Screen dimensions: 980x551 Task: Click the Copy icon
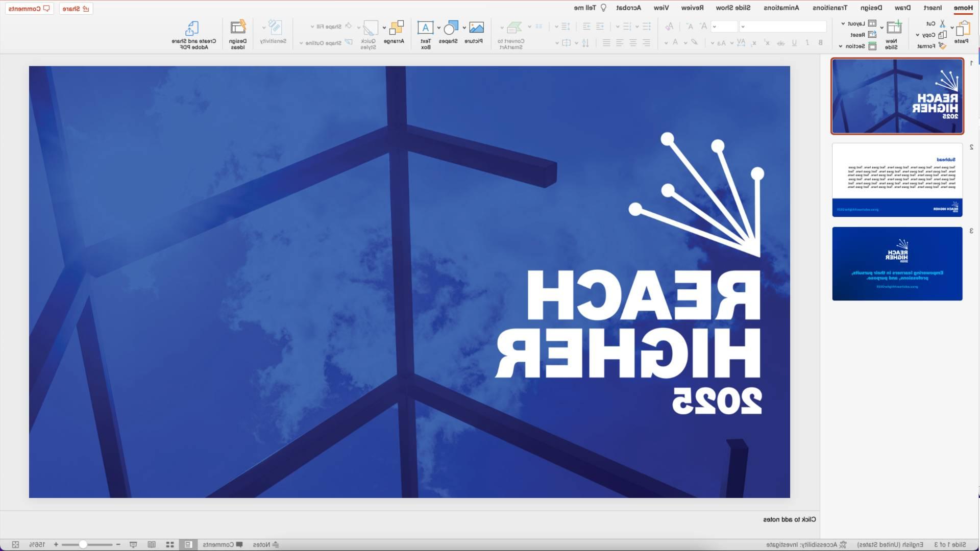(943, 35)
